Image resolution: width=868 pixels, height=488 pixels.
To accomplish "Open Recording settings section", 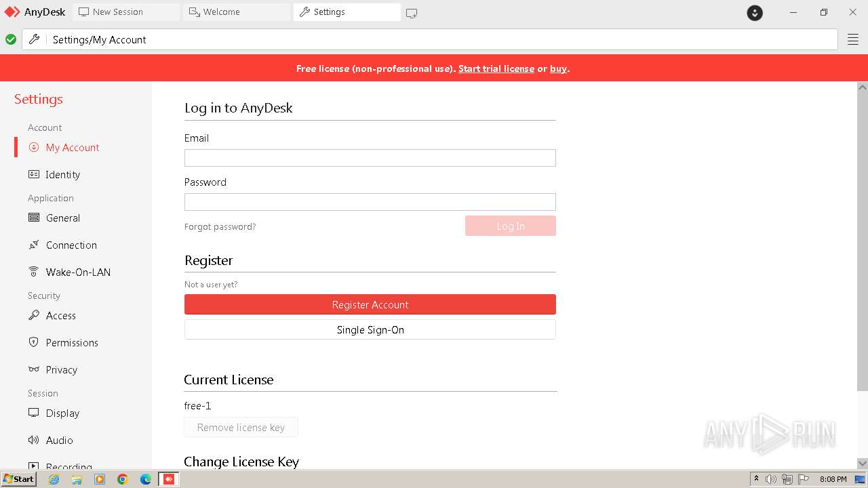I will point(68,465).
